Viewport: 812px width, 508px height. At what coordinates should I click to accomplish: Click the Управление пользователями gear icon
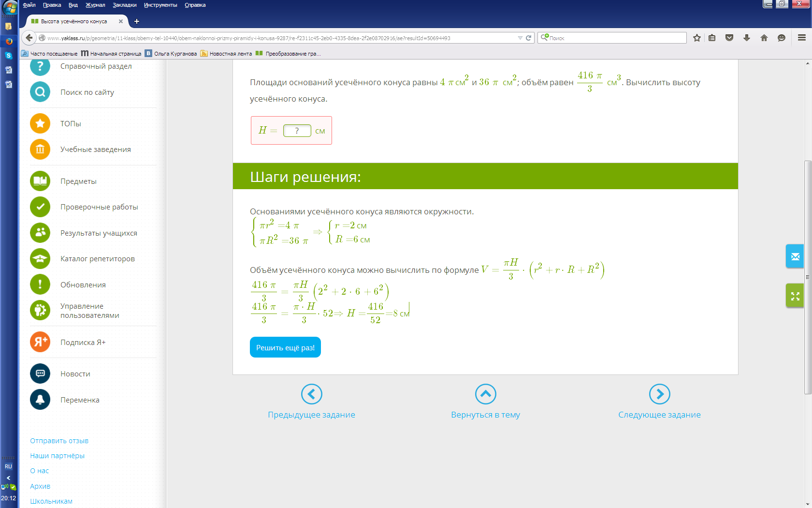(40, 310)
